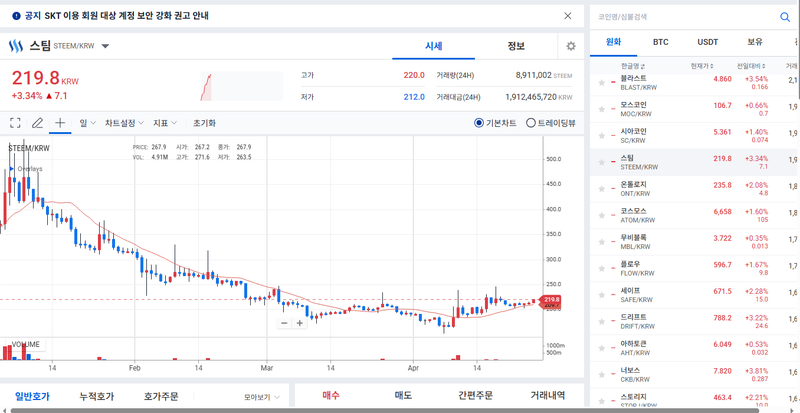Favorite the ATOM/KRW star icon
The width and height of the screenshot is (800, 413).
click(x=602, y=215)
